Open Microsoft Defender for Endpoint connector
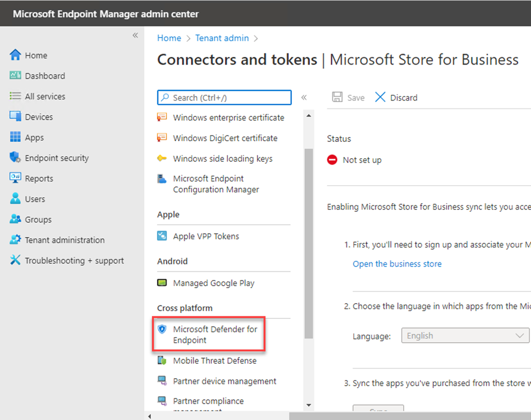The image size is (531, 420). coord(215,335)
